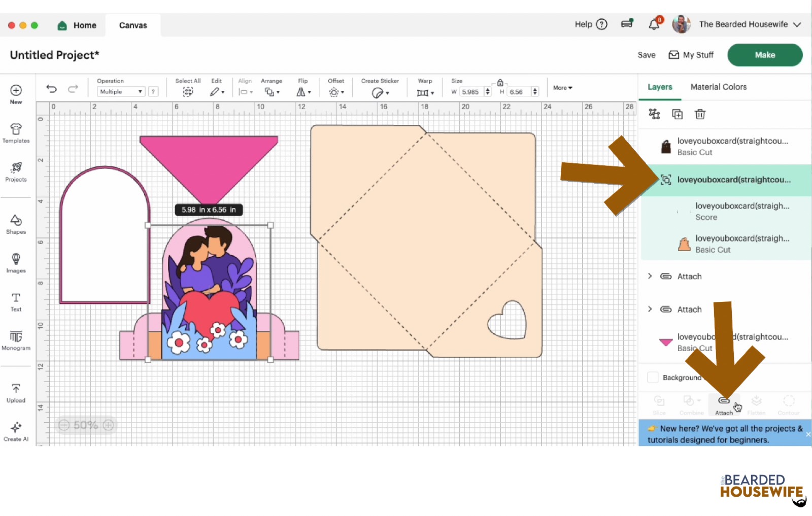Screen dimensions: 812x516
Task: Open the Shapes tool in sidebar
Action: coord(16,224)
